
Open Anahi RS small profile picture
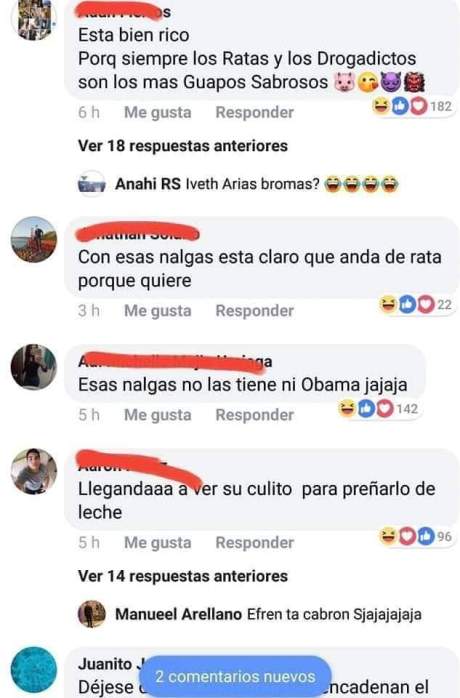coord(91,183)
